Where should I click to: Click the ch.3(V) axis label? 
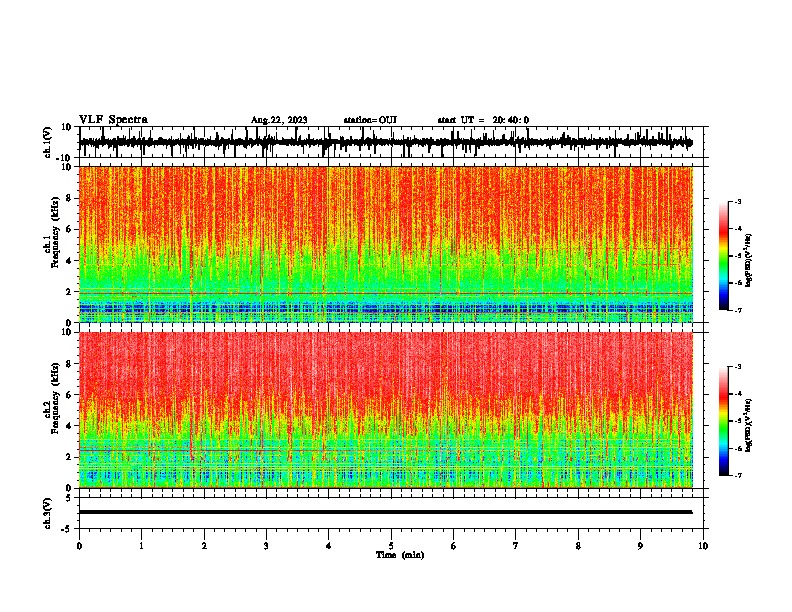(x=48, y=513)
